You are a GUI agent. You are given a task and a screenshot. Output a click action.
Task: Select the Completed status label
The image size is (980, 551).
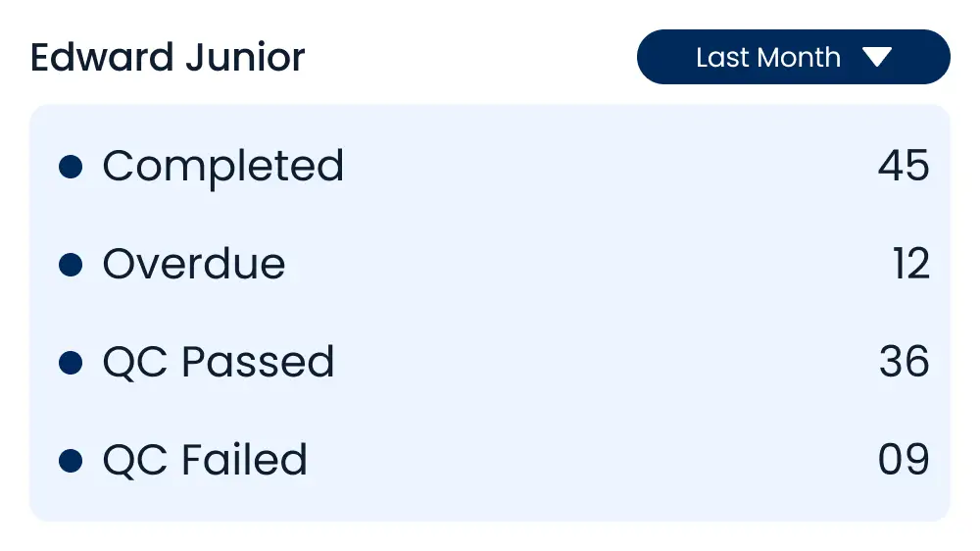(x=223, y=167)
